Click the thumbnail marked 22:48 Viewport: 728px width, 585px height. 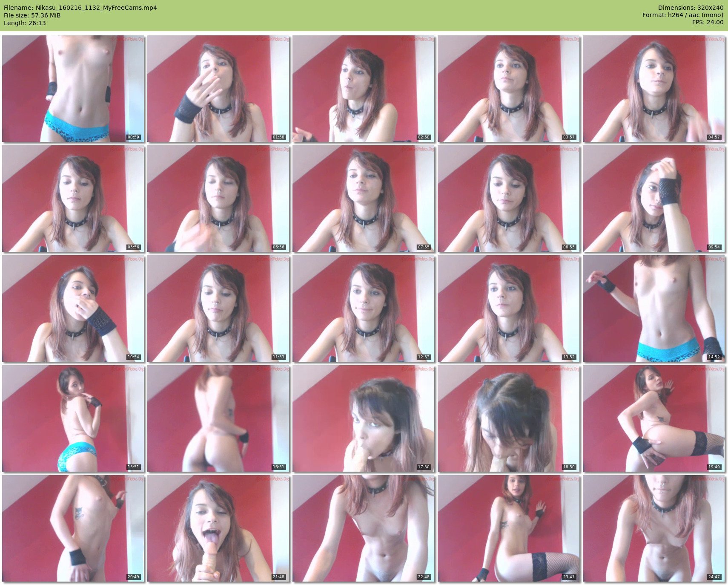(364, 528)
